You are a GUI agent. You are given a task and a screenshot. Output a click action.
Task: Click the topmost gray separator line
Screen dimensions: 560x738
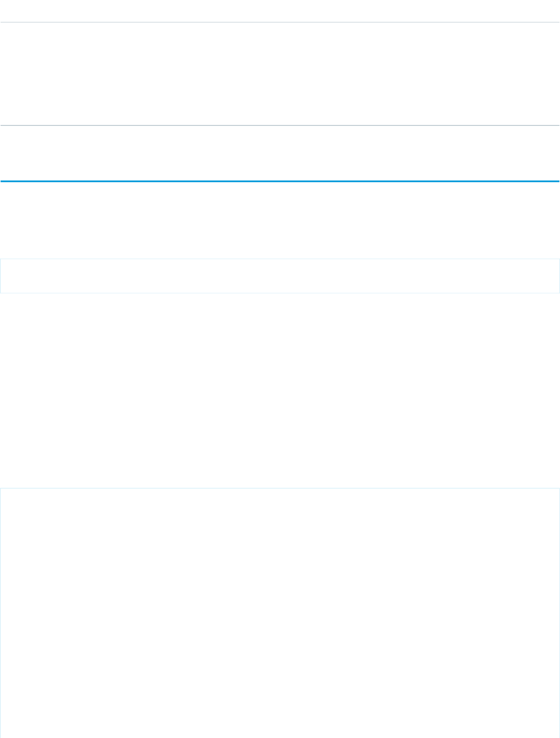point(280,22)
